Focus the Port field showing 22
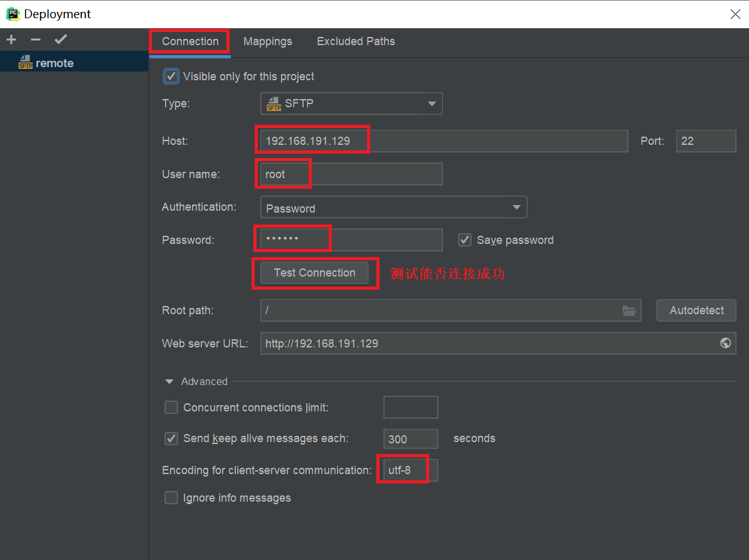The height and width of the screenshot is (560, 749). point(706,141)
